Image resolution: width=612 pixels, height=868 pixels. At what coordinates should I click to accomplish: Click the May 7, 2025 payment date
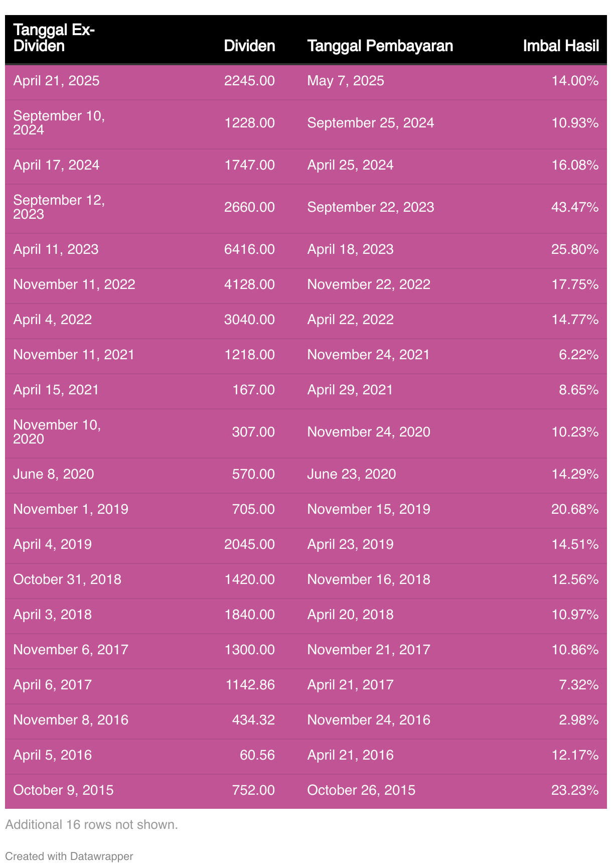(346, 81)
